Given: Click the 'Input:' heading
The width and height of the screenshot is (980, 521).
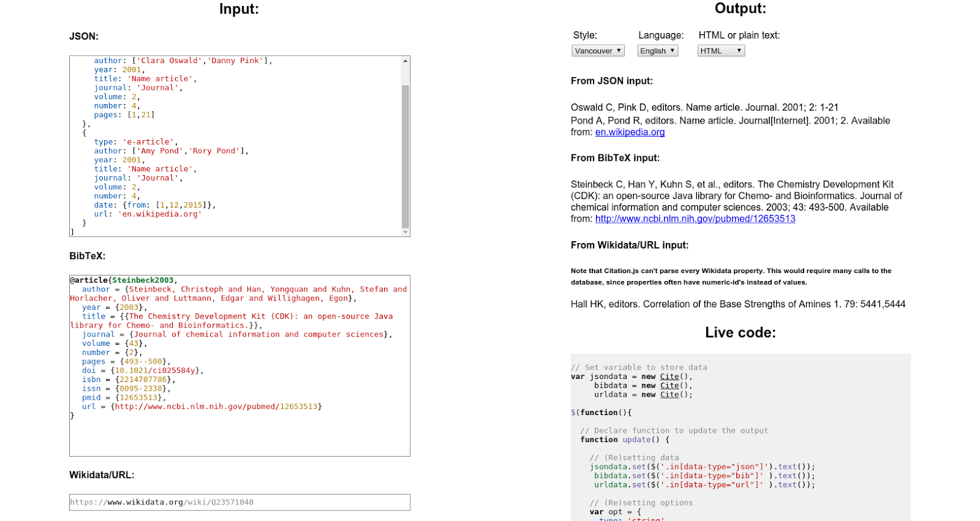Looking at the screenshot, I should 239,9.
